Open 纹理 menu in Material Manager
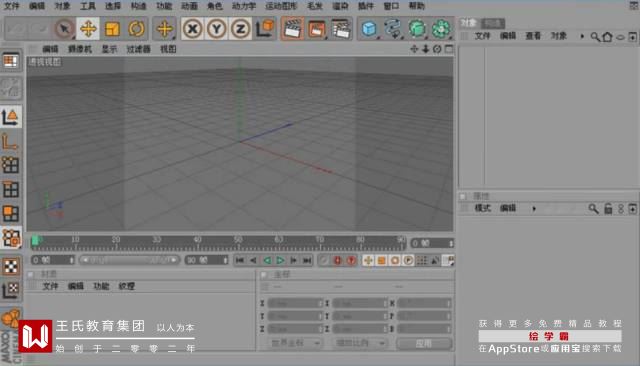This screenshot has height=366, width=640. [127, 286]
